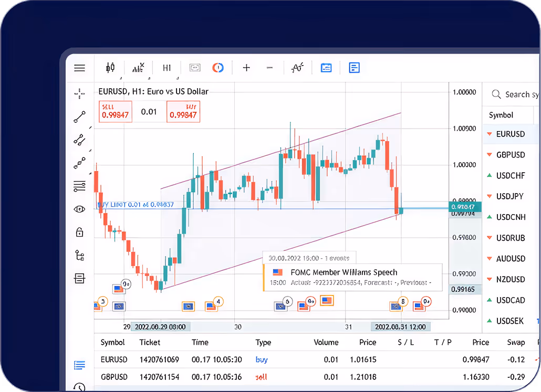Toggle object visibility with the eye icon
The image size is (541, 392).
79,209
